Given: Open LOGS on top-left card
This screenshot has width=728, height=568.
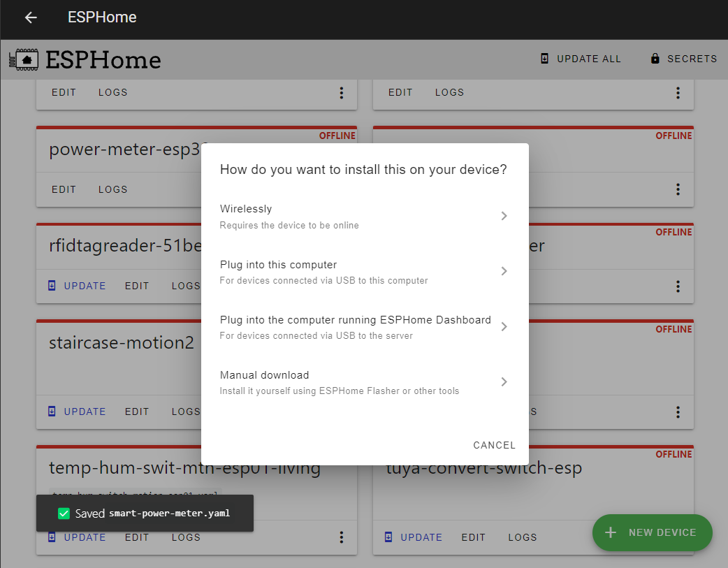Looking at the screenshot, I should click(x=112, y=92).
